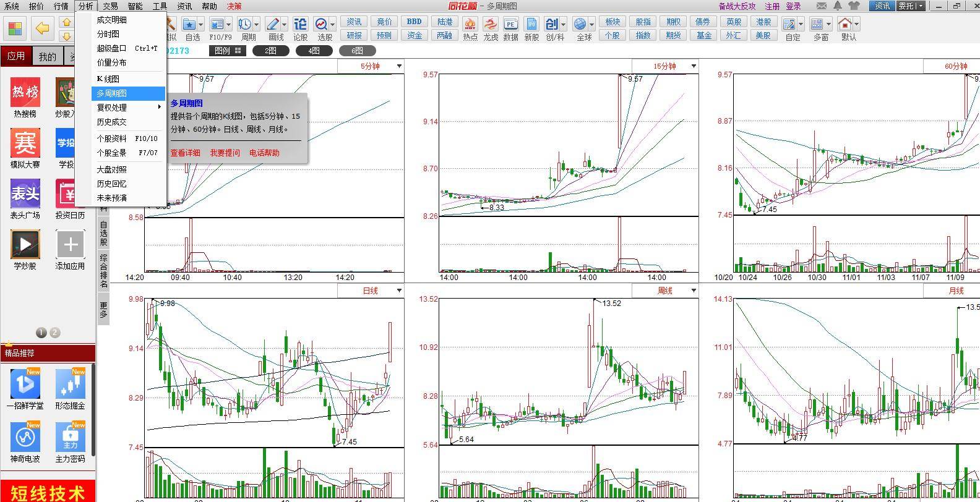This screenshot has height=502, width=980.
Task: Expand the 5分钟 period dropdown
Action: pos(399,66)
